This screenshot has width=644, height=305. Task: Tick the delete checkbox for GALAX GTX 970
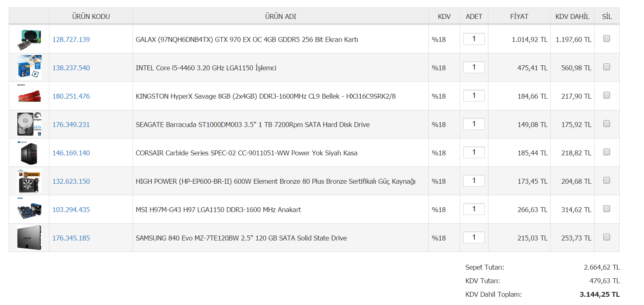pyautogui.click(x=607, y=39)
